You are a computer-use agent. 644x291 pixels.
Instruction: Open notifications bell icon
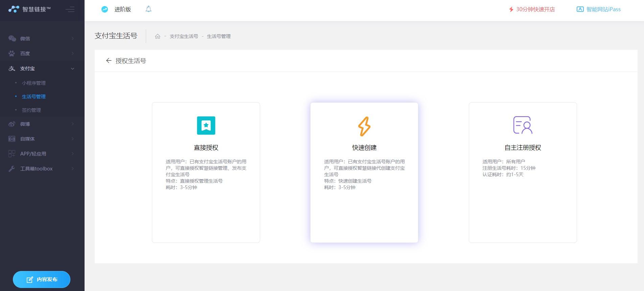[148, 9]
